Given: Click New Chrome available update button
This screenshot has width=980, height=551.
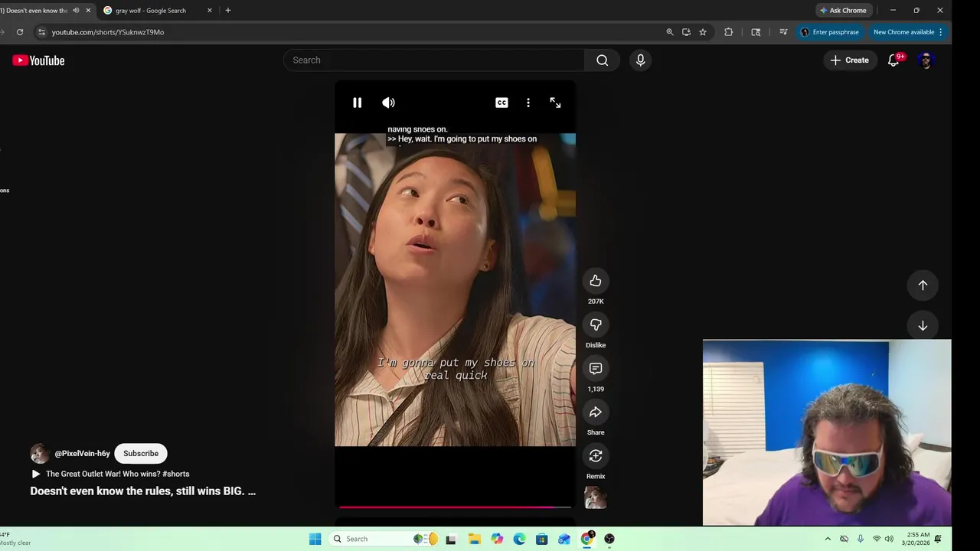Looking at the screenshot, I should point(903,32).
